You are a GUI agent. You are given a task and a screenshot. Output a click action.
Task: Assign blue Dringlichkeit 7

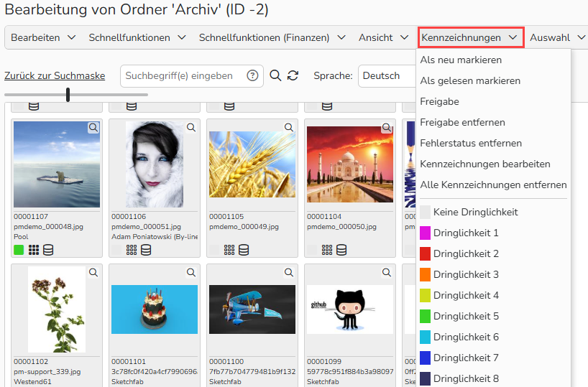click(494, 358)
